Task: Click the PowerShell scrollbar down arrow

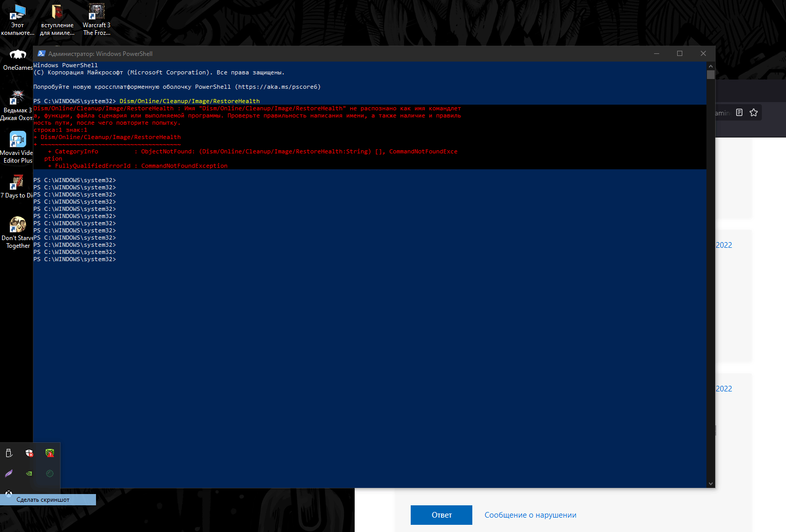Action: (x=711, y=483)
